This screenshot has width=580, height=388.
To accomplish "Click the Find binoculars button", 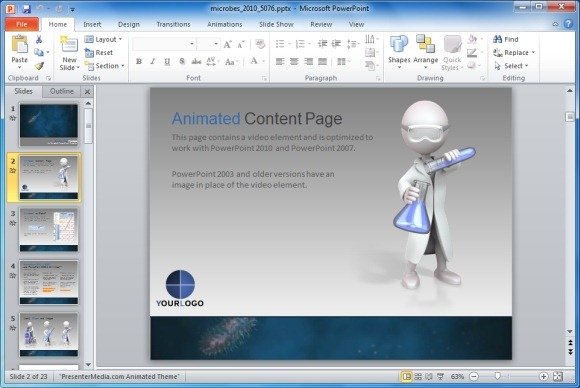I will pyautogui.click(x=506, y=39).
